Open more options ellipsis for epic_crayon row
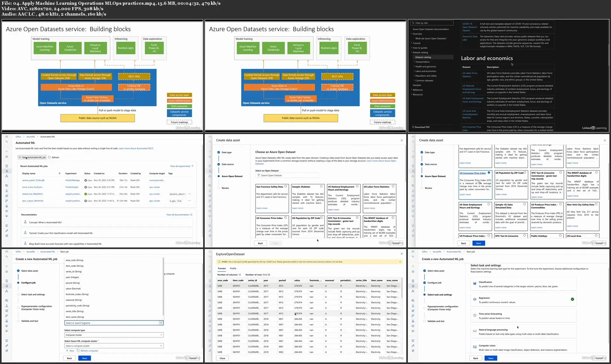Image resolution: width=611 pixels, height=364 pixels. [x=189, y=201]
